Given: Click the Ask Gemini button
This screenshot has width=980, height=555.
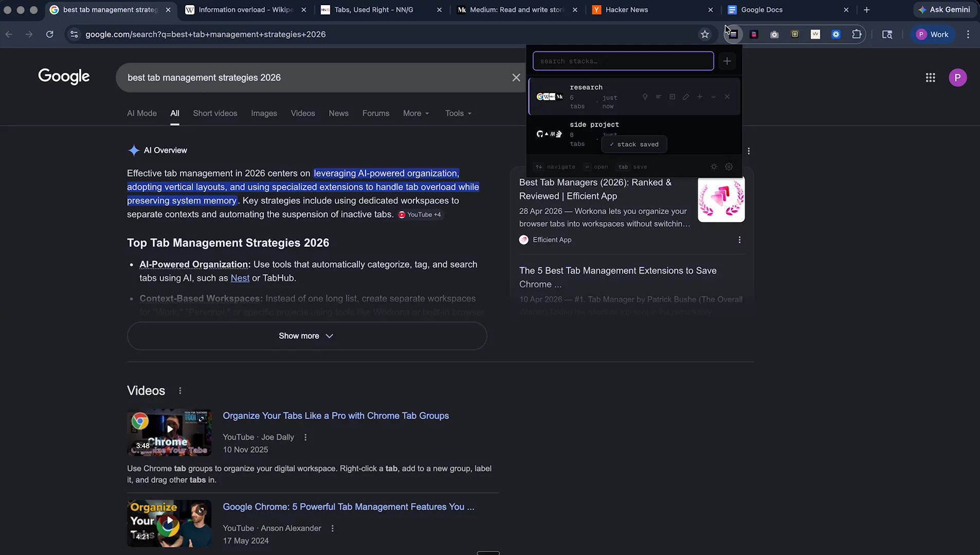Looking at the screenshot, I should (x=945, y=10).
